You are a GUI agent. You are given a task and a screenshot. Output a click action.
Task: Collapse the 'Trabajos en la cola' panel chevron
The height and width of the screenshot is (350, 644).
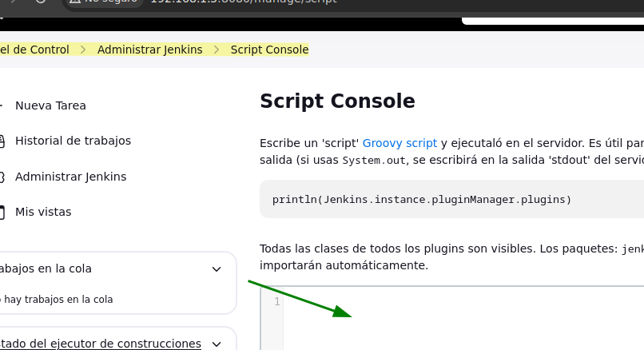[x=216, y=269]
